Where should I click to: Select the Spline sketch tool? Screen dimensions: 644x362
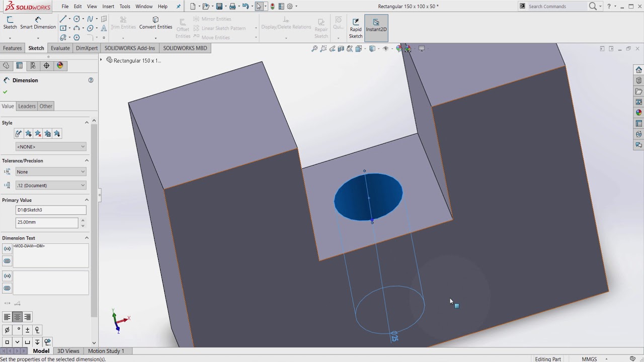coord(90,19)
